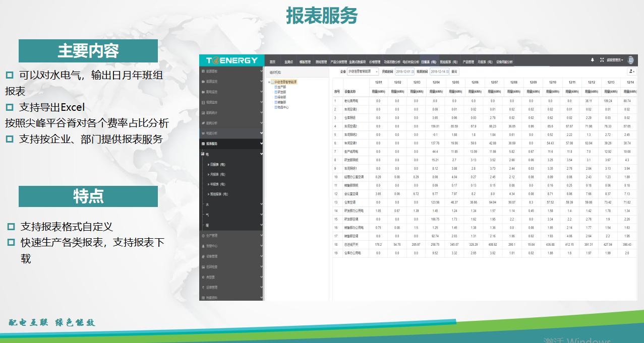Collapse the root organization tree node

click(269, 82)
